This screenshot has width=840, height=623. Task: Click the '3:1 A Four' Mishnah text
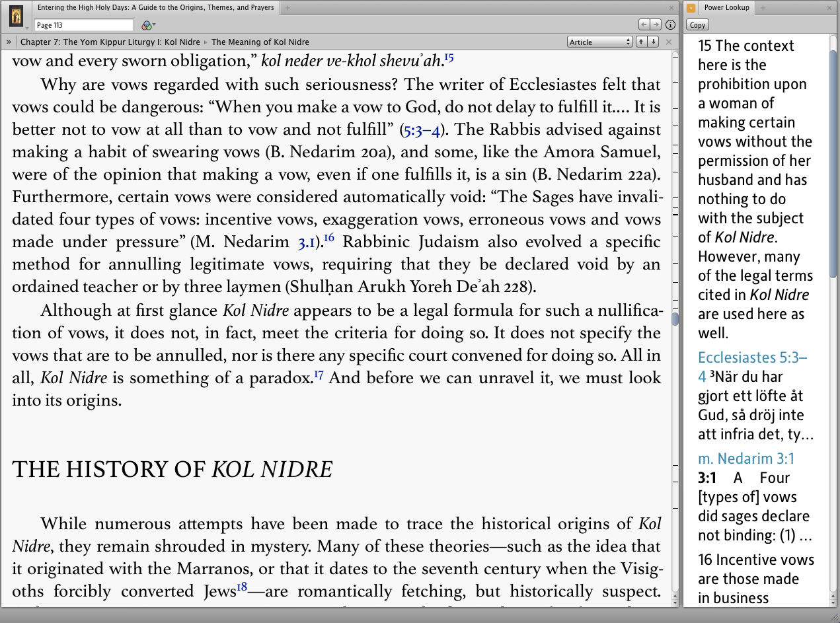pos(744,478)
